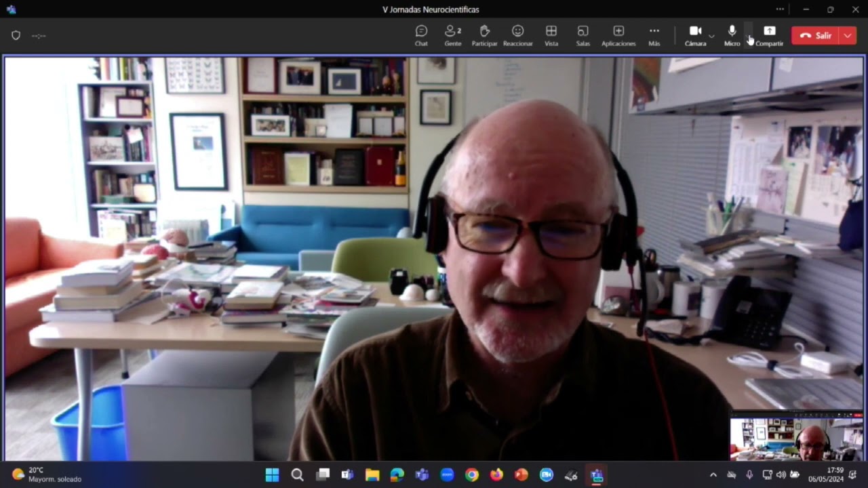
Task: Open the Windows Start menu
Action: click(x=272, y=474)
